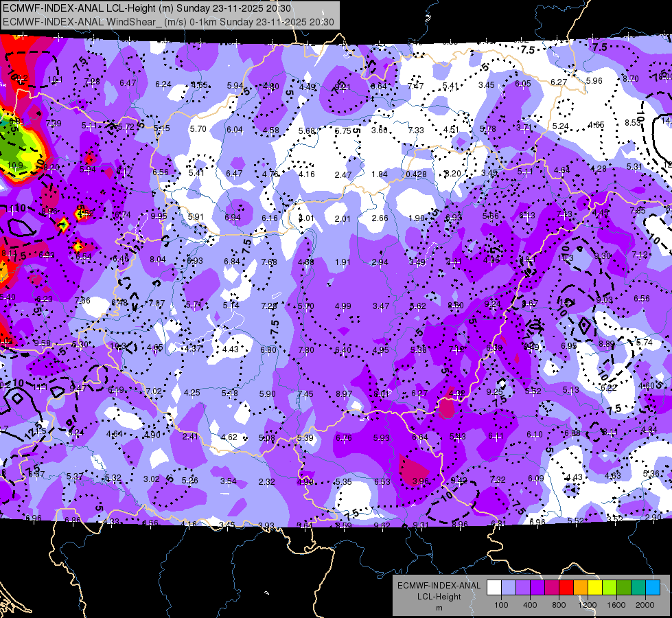Click the grid value 5.90
This screenshot has height=618, width=672.
(268, 393)
